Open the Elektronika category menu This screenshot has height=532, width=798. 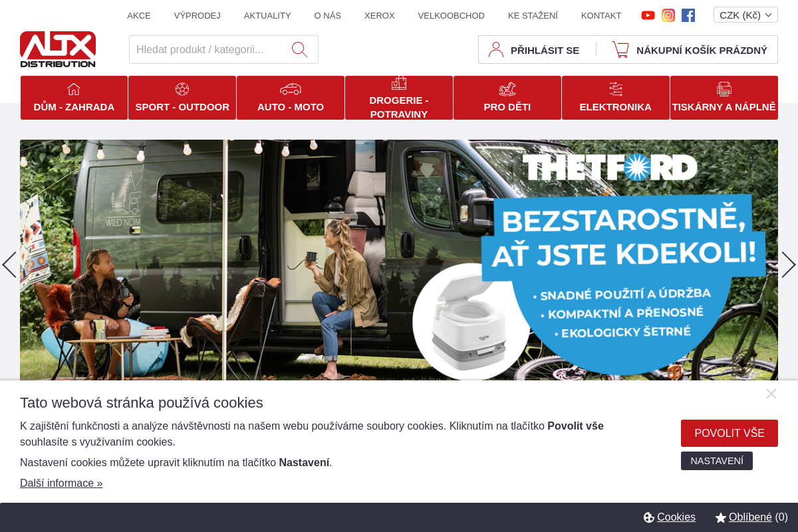coord(615,98)
